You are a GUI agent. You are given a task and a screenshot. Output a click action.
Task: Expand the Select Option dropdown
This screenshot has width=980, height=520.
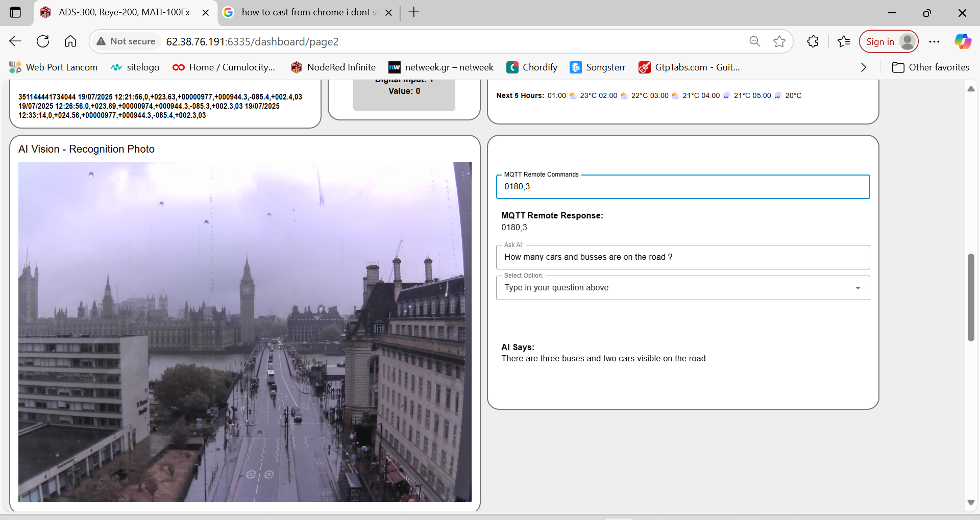683,288
